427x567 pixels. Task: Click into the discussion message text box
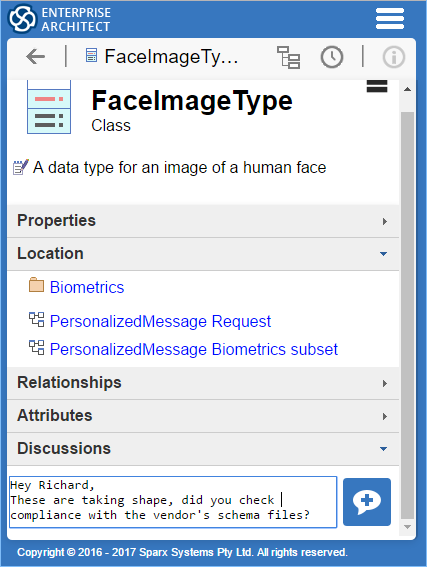pos(173,502)
